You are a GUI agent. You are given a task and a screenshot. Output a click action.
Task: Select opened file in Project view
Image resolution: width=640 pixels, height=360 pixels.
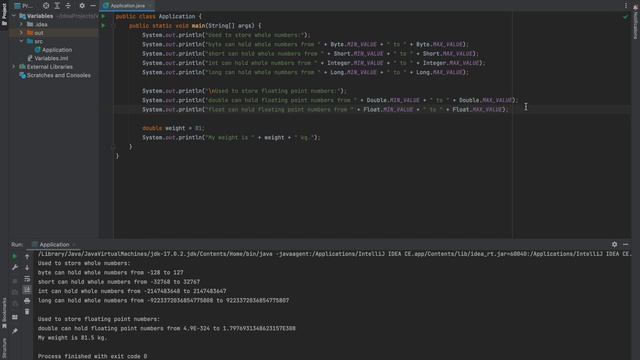(x=46, y=6)
